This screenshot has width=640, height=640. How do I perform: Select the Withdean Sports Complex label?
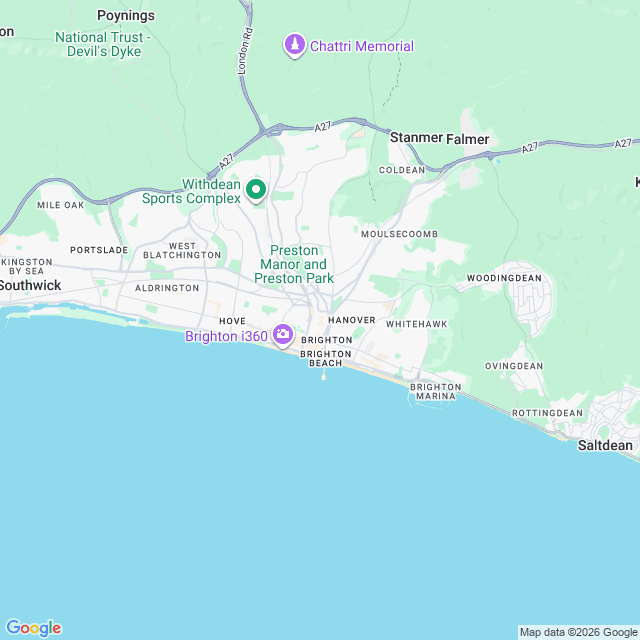point(191,191)
